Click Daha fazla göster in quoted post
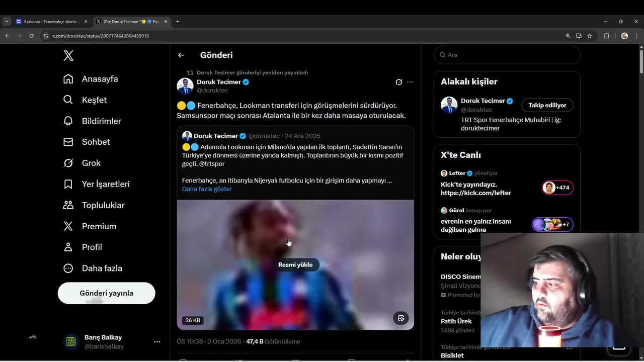 pos(207,189)
